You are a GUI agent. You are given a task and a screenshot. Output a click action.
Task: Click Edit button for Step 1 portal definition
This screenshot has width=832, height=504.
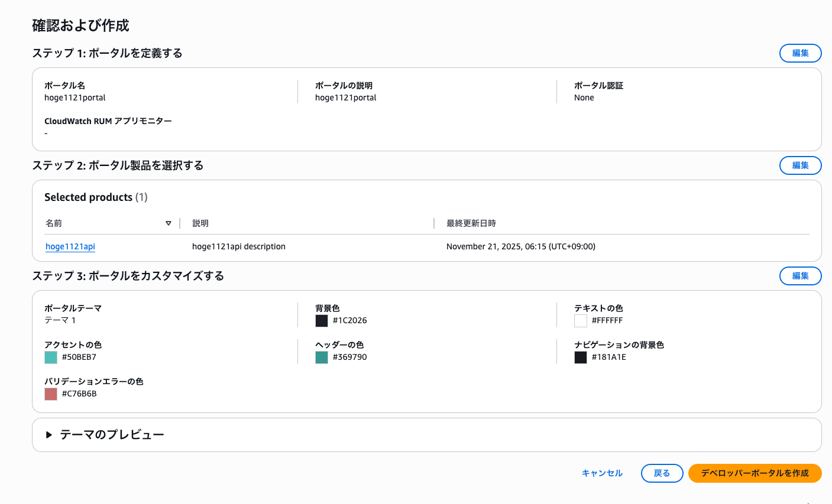[800, 53]
